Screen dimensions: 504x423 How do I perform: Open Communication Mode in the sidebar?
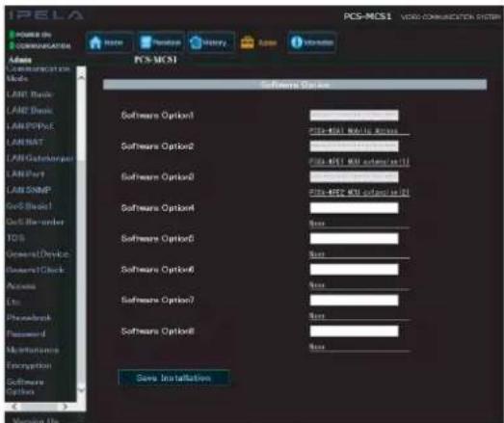click(38, 73)
